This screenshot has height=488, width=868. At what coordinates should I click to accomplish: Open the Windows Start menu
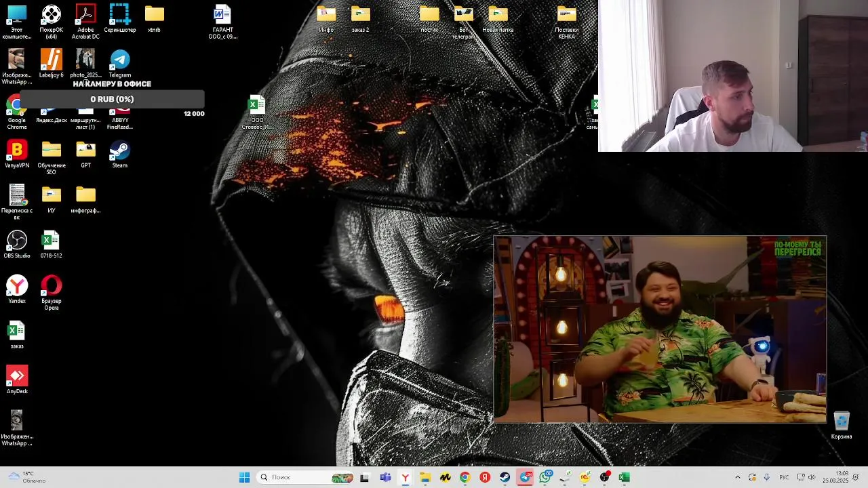[245, 477]
